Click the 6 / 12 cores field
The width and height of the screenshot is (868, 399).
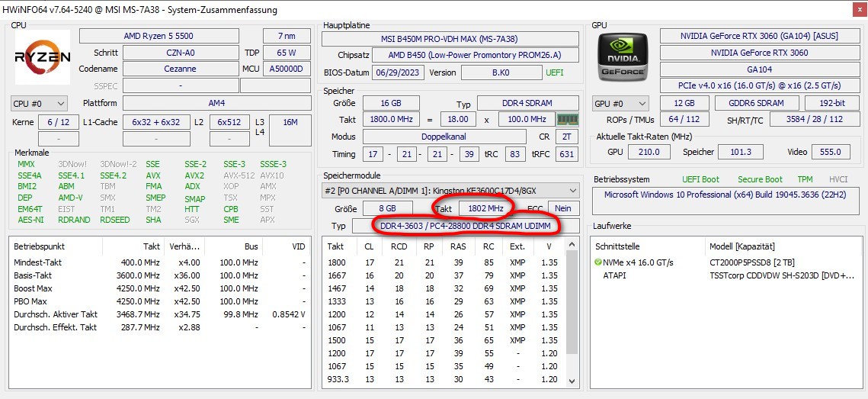click(x=59, y=123)
